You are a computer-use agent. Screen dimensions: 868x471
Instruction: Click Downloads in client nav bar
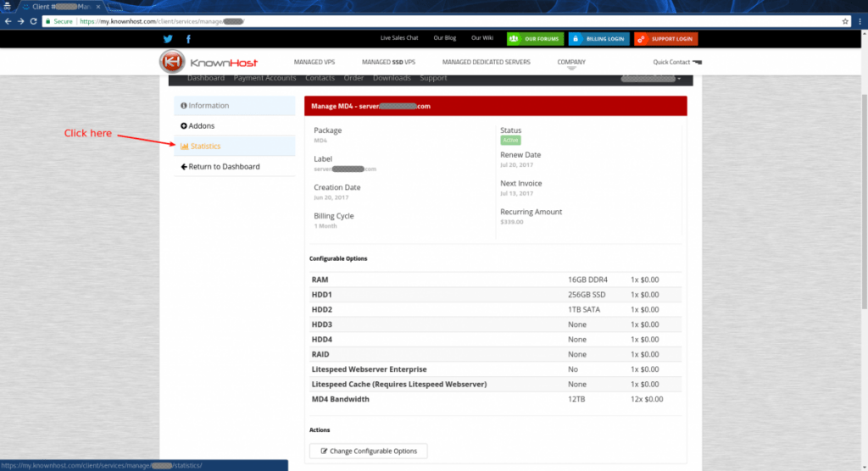(392, 78)
